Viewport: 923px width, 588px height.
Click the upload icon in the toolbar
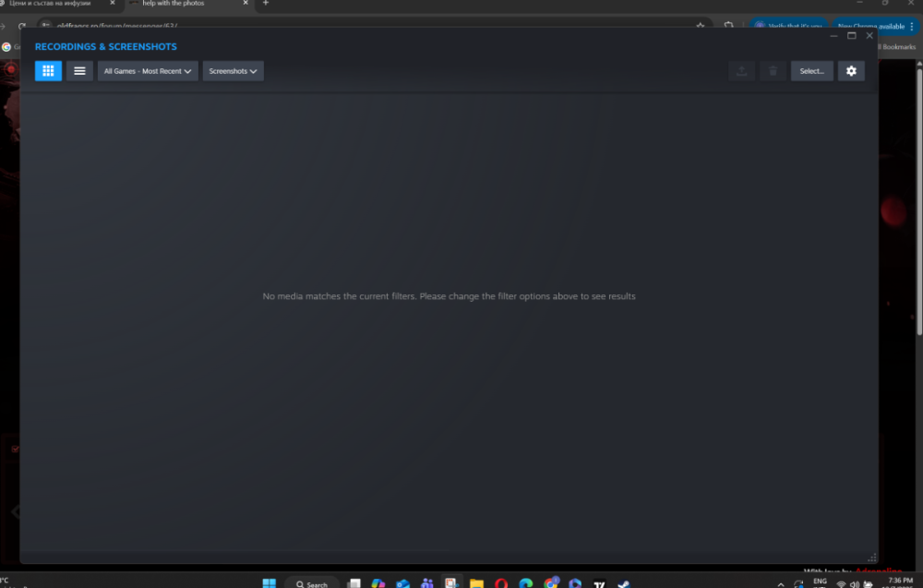[x=741, y=71]
